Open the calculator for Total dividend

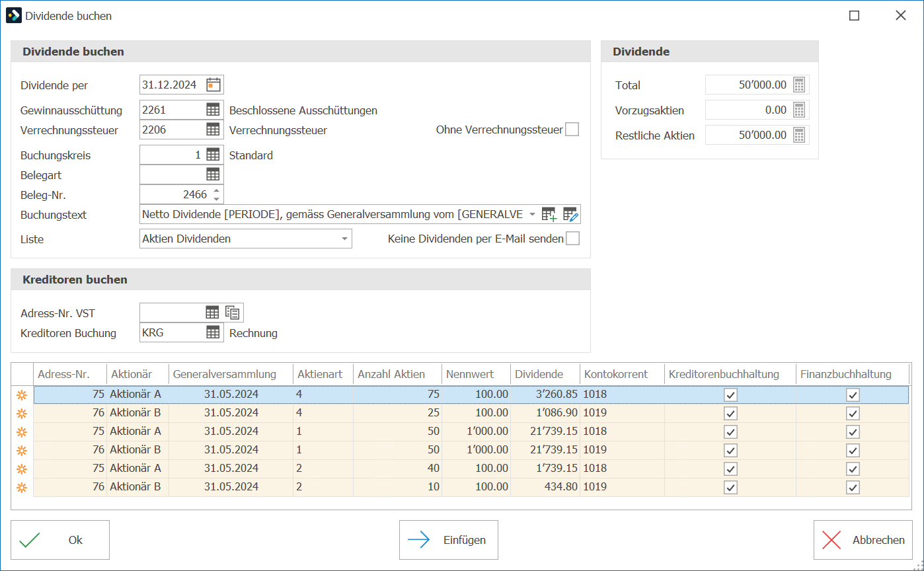[799, 85]
